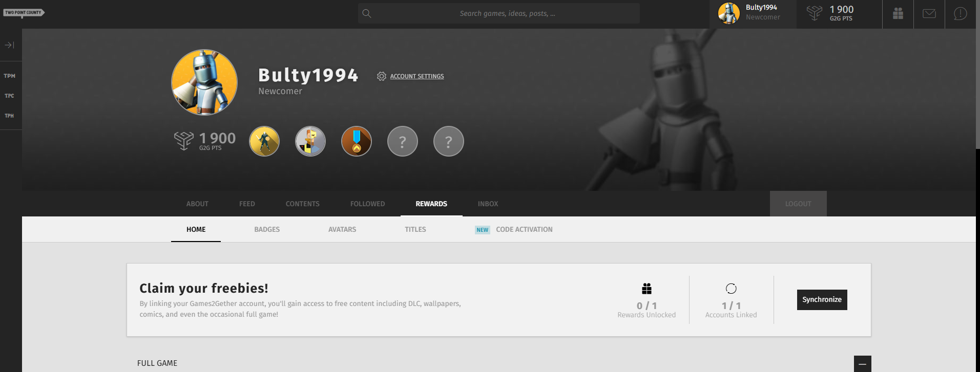Switch to the CONTENTS tab
Screen dimensions: 980x372
point(303,204)
